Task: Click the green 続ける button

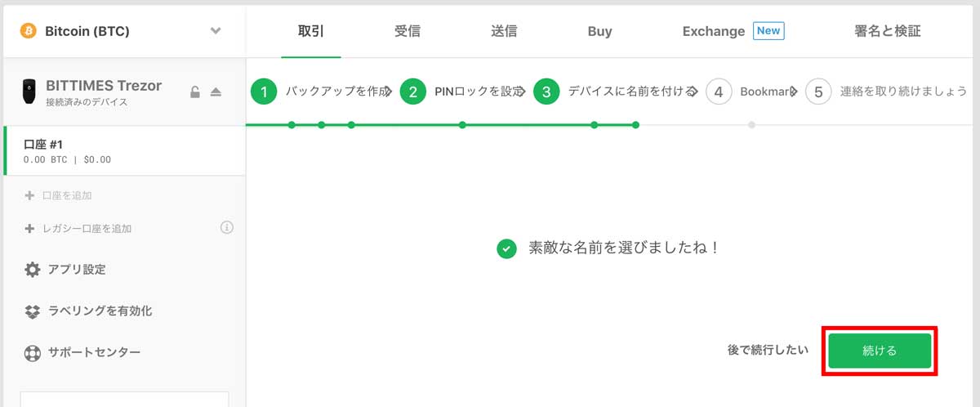Action: 880,351
